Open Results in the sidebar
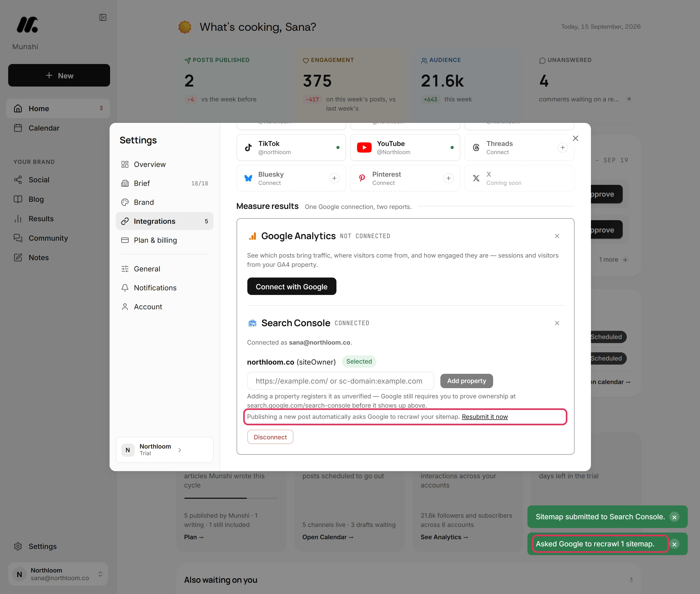This screenshot has height=594, width=700. [x=58, y=219]
